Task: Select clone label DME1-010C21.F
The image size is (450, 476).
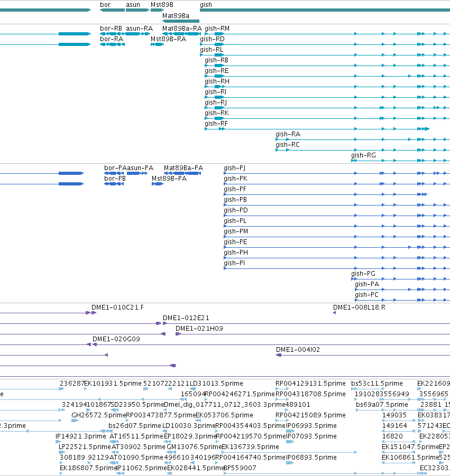Action: (117, 307)
